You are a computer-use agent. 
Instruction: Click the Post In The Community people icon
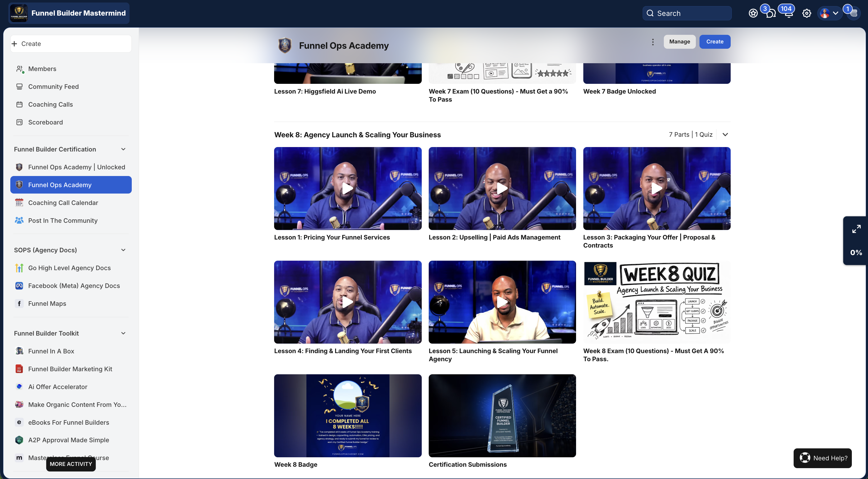click(19, 221)
